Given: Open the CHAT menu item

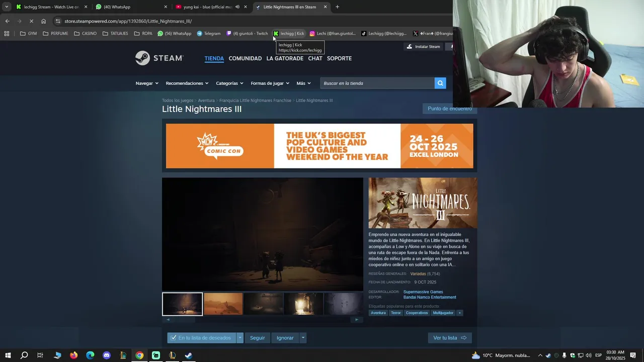Looking at the screenshot, I should [315, 58].
